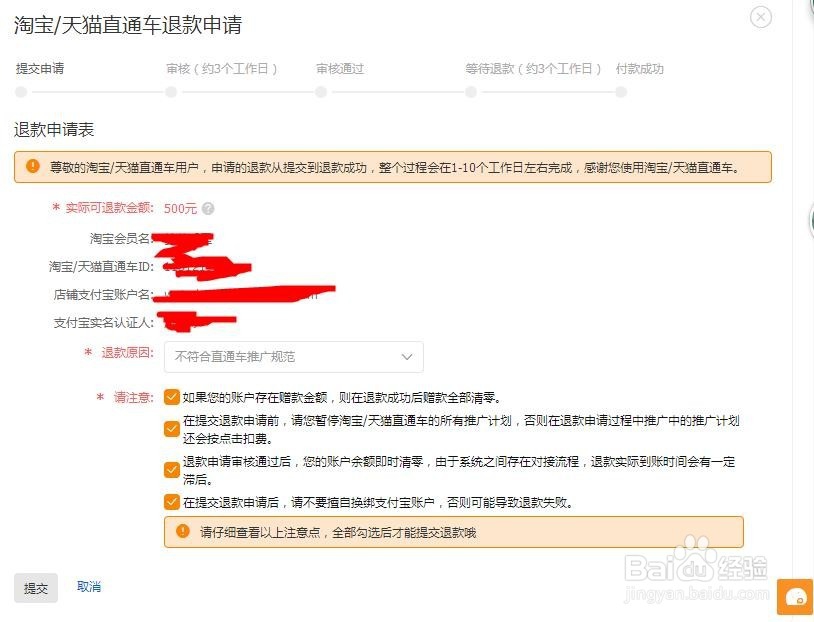Toggle checkbox about 账户余额即时清零
The image size is (814, 622).
tap(171, 469)
